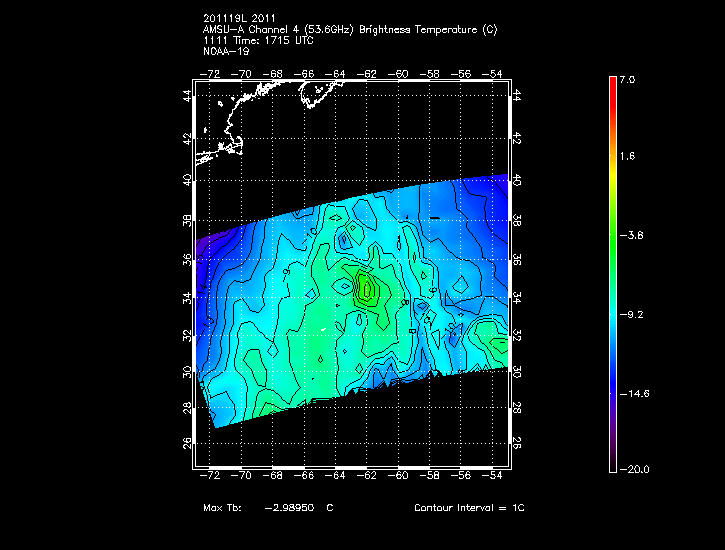Click the red top of the color bar
The width and height of the screenshot is (725, 550).
(x=612, y=83)
